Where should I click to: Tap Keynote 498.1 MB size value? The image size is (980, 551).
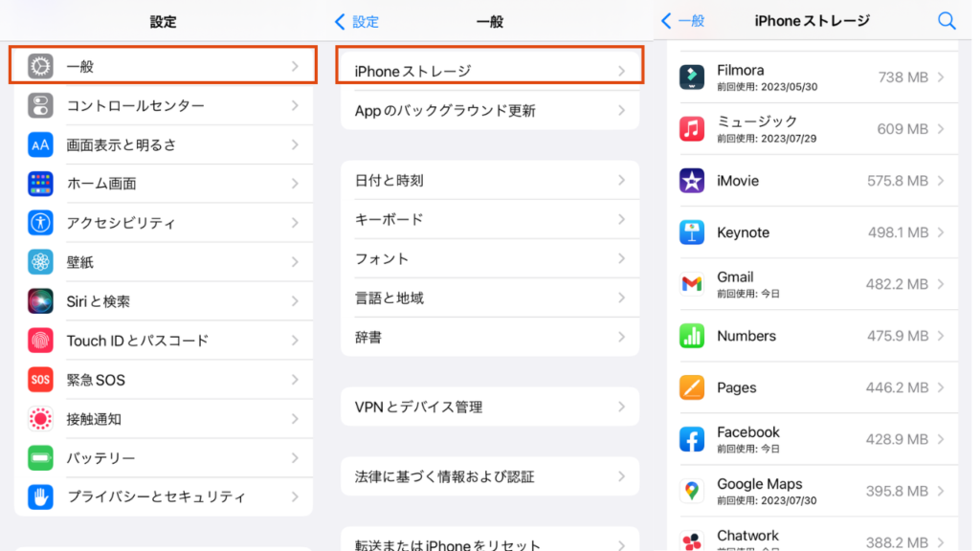click(898, 232)
